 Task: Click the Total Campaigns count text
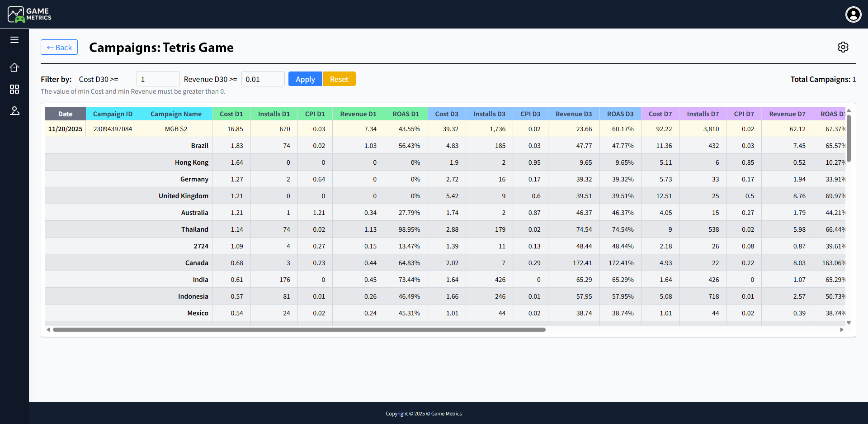pos(823,79)
